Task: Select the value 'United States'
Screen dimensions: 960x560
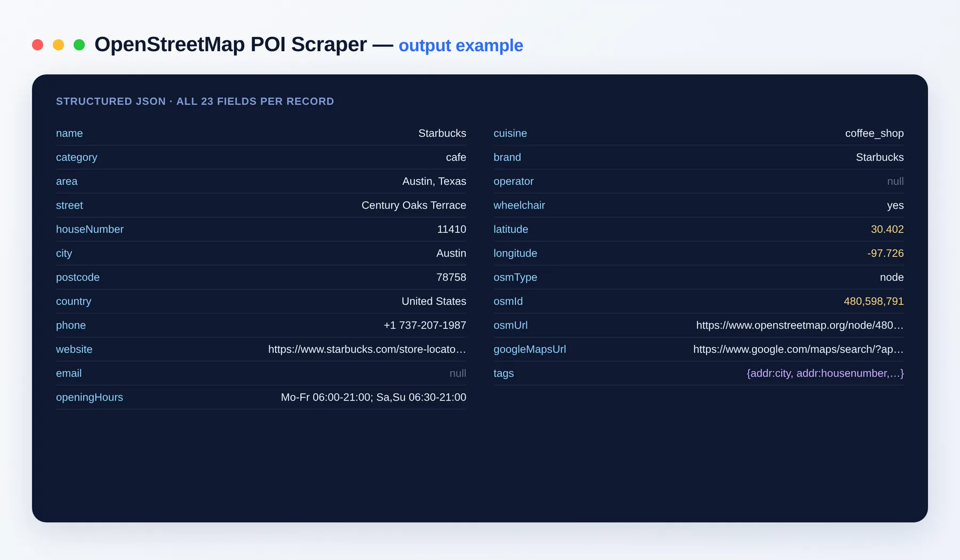Action: pos(434,301)
